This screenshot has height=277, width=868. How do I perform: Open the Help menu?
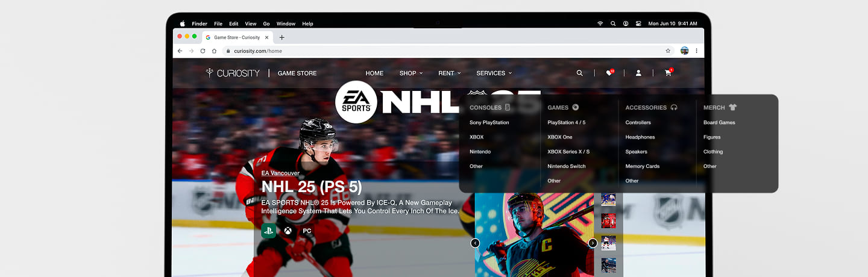(307, 23)
